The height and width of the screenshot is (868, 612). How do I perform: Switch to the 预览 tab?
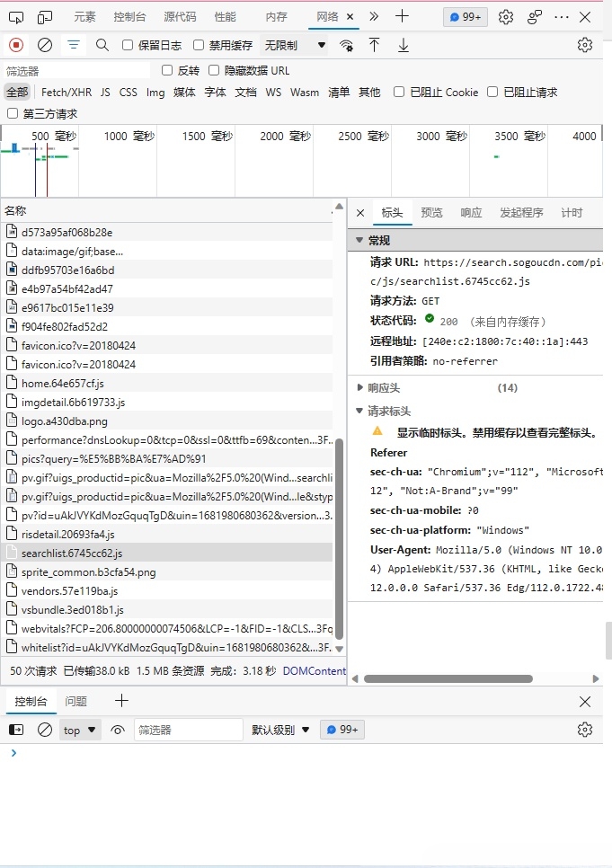(431, 213)
